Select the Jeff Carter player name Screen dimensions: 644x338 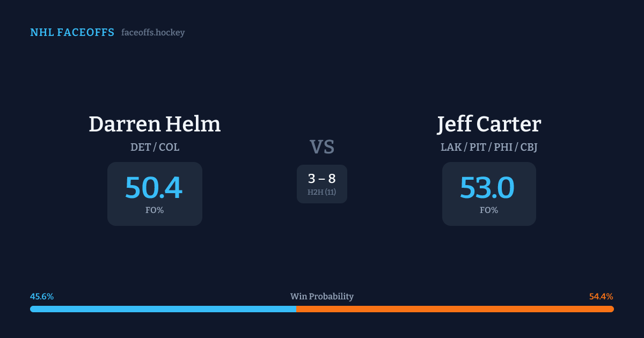(489, 124)
